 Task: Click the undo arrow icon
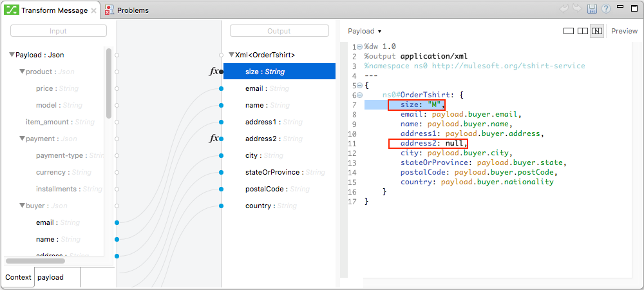point(564,10)
